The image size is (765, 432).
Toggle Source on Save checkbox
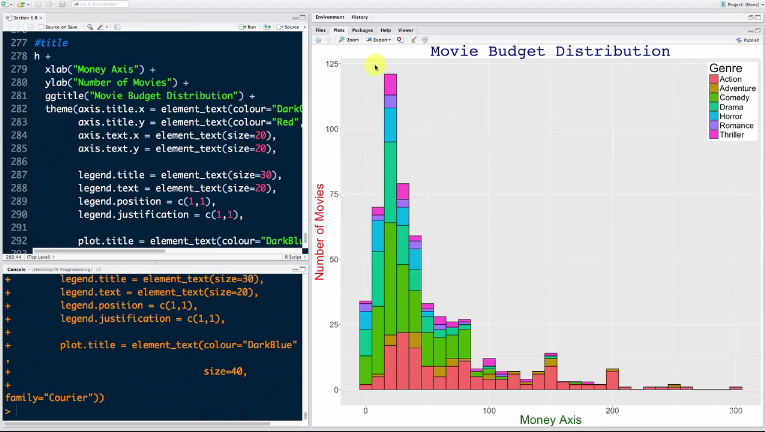pyautogui.click(x=41, y=27)
